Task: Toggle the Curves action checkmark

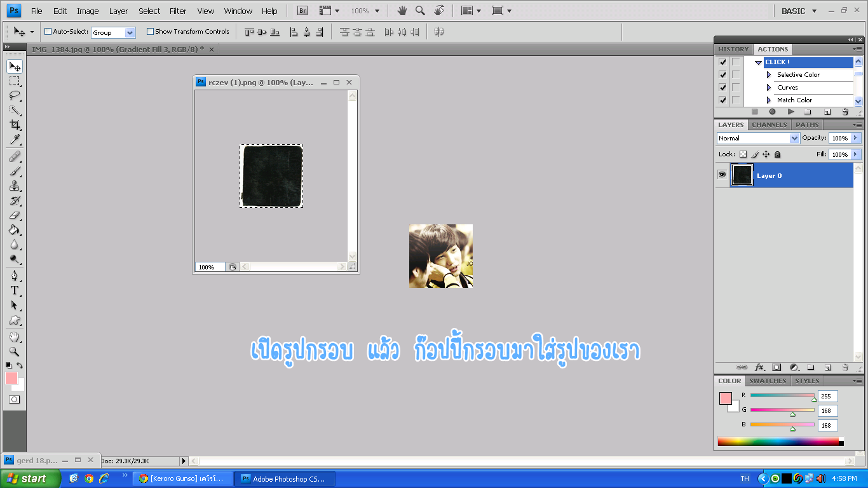Action: tap(722, 88)
